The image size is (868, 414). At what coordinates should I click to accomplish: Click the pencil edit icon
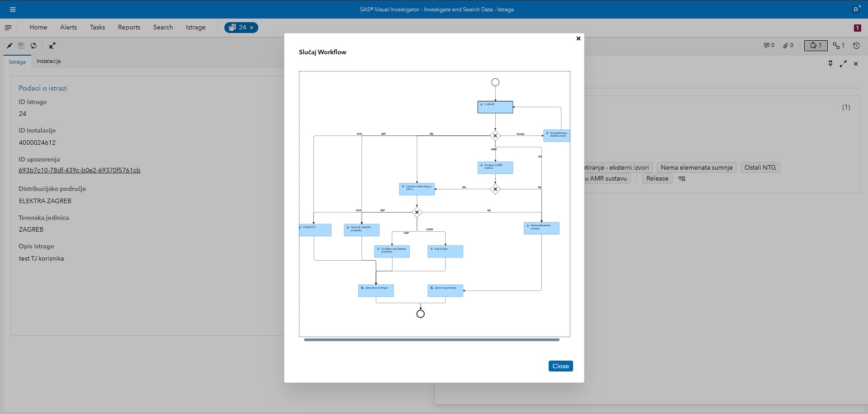pyautogui.click(x=9, y=46)
